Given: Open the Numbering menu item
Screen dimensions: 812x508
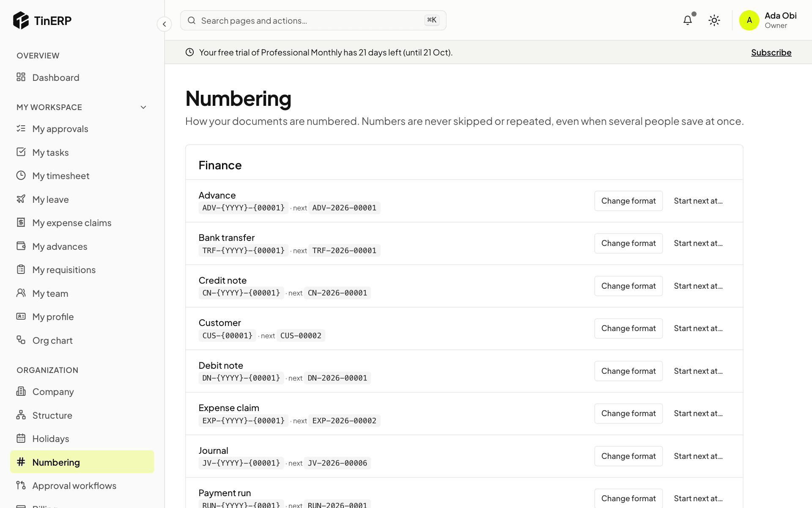Looking at the screenshot, I should 82,462.
